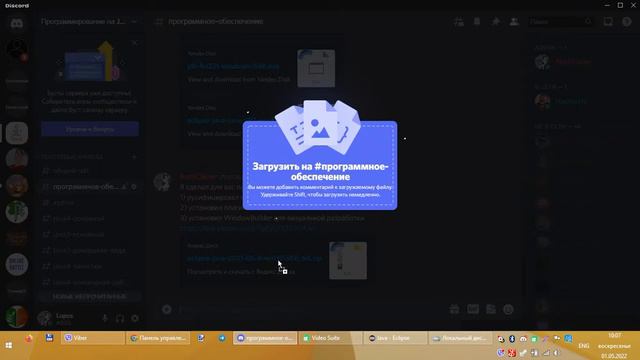The image size is (640, 360).
Task: Edit программное-обе... channel via gear icon
Action: coord(134,187)
